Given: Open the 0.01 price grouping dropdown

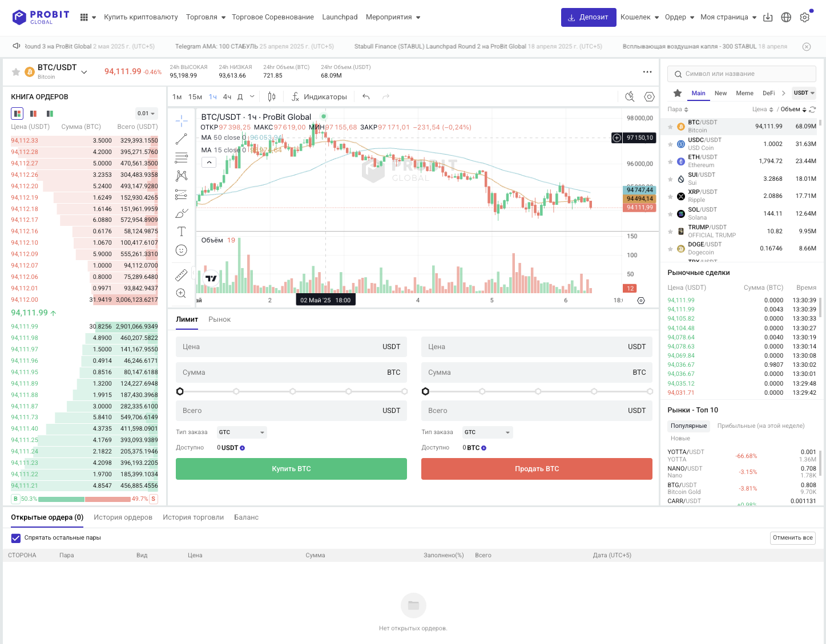Looking at the screenshot, I should (x=146, y=114).
